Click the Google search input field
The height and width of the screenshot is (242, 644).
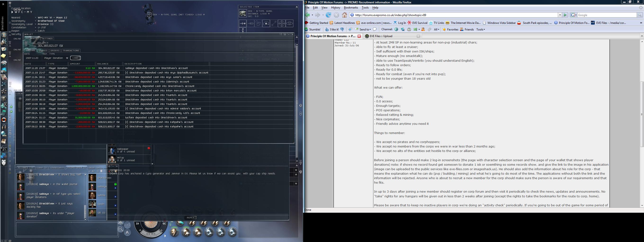[607, 15]
